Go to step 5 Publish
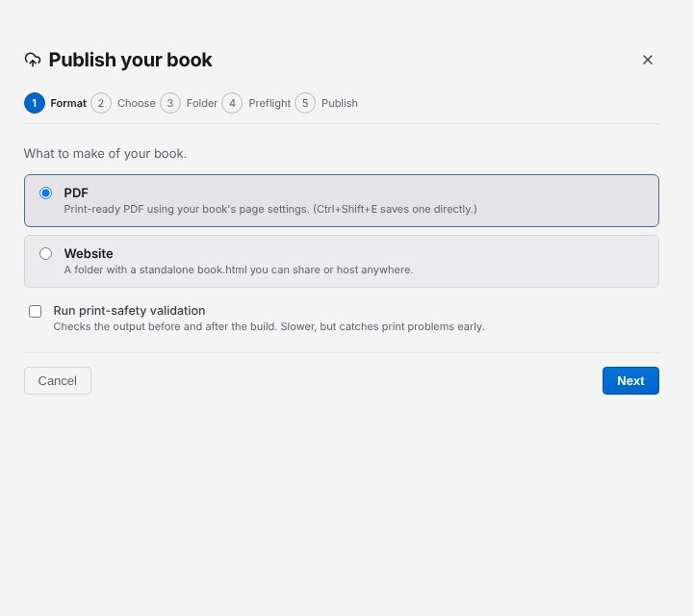The height and width of the screenshot is (616, 693). [x=326, y=103]
